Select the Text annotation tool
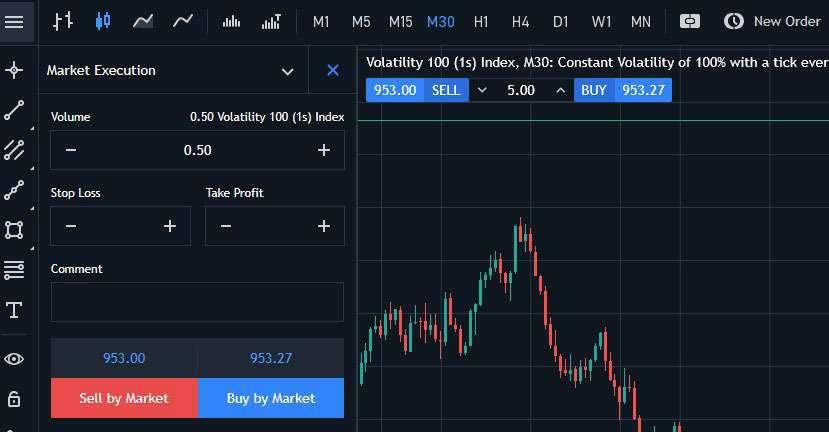The image size is (829, 432). (14, 310)
